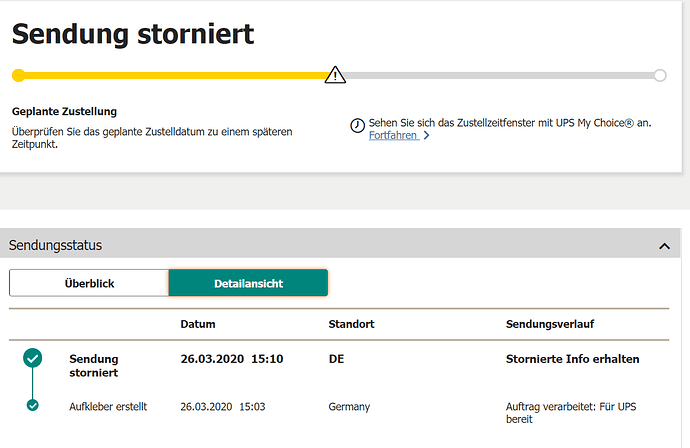Click the grey unfilled progress bar segment
The height and width of the screenshot is (448, 690).
500,75
